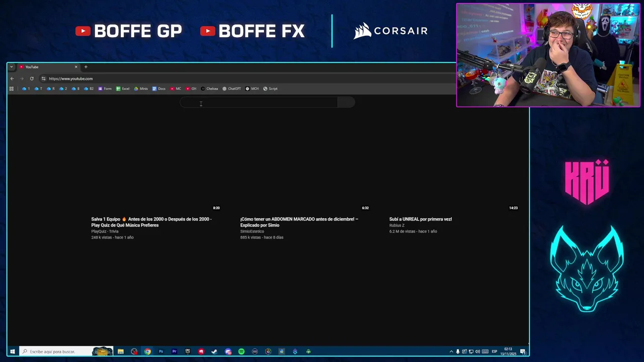Open the Minis Drive bookmark
Image resolution: width=644 pixels, height=362 pixels.
[141, 88]
